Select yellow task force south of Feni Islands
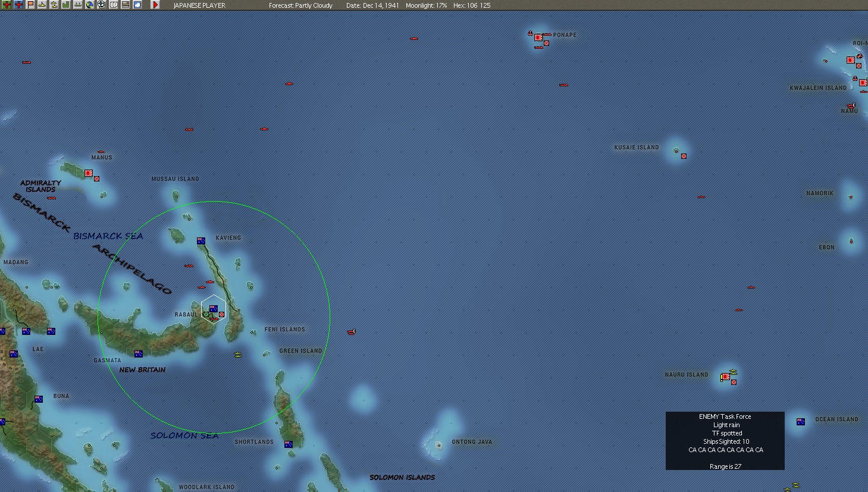The width and height of the screenshot is (868, 492). [x=238, y=355]
